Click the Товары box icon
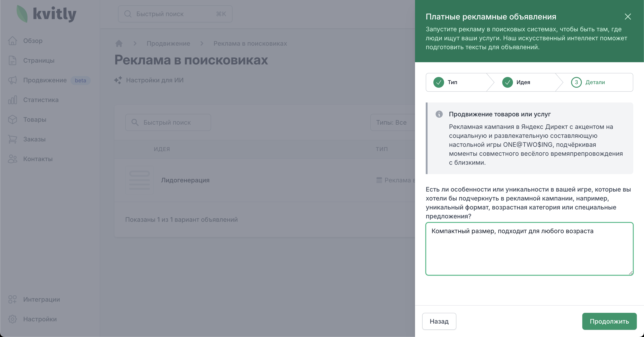 13,119
